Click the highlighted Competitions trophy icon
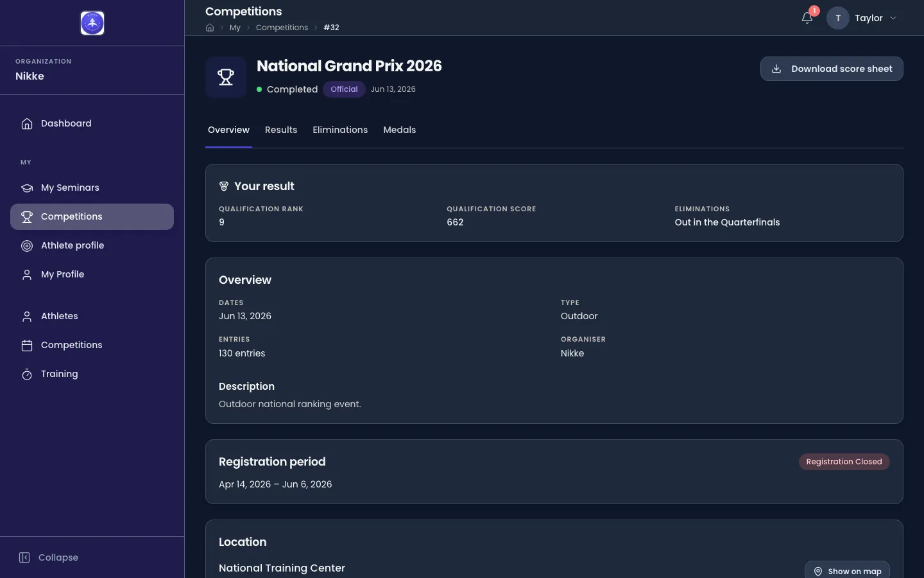This screenshot has height=578, width=924. (27, 216)
